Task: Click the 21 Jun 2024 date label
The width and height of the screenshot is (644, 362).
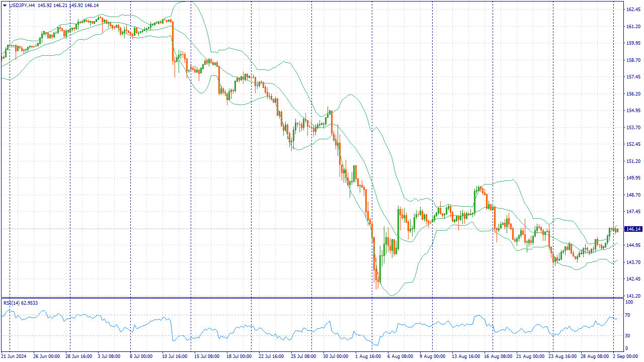Action: pos(13,356)
